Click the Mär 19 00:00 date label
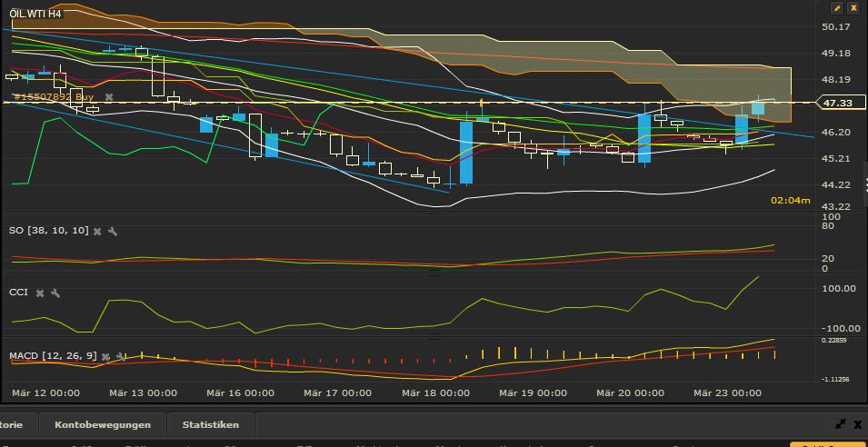Viewport: 868px width, 447px height. coord(534,393)
